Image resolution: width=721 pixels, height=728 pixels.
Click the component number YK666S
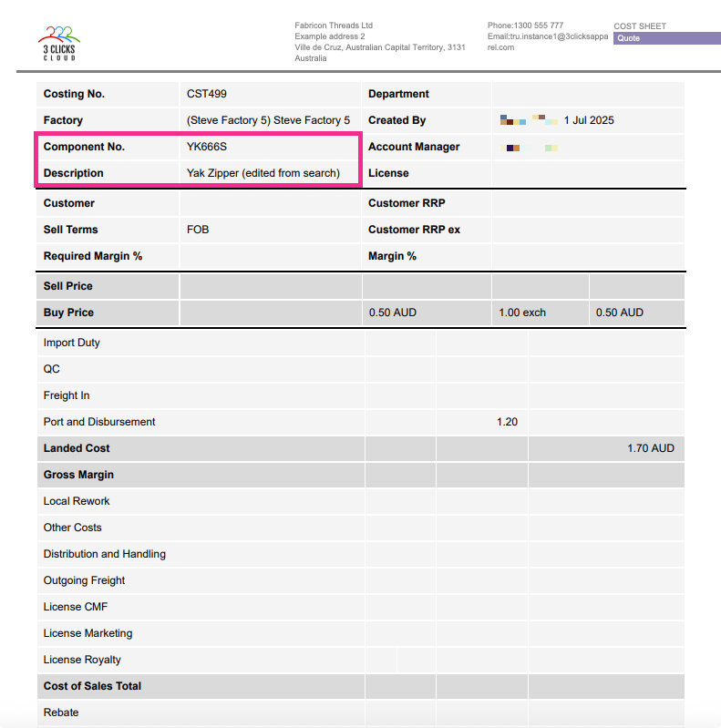207,147
